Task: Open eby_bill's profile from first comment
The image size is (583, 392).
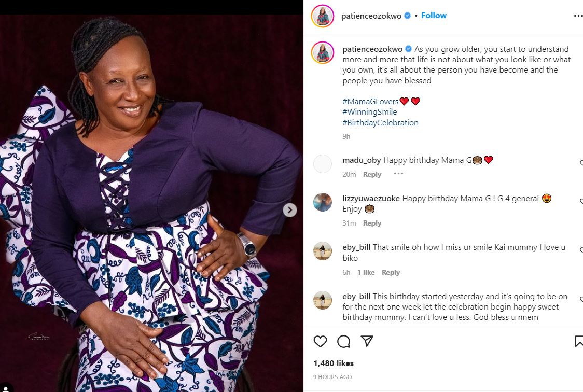Action: (x=356, y=247)
